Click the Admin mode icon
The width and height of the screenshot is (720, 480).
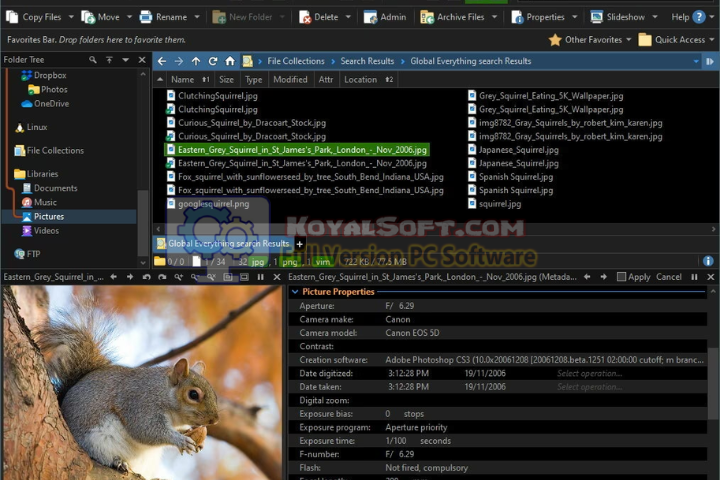tap(370, 17)
